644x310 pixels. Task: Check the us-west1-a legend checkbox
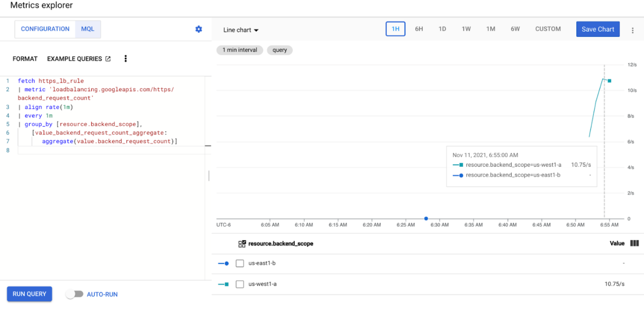point(240,284)
